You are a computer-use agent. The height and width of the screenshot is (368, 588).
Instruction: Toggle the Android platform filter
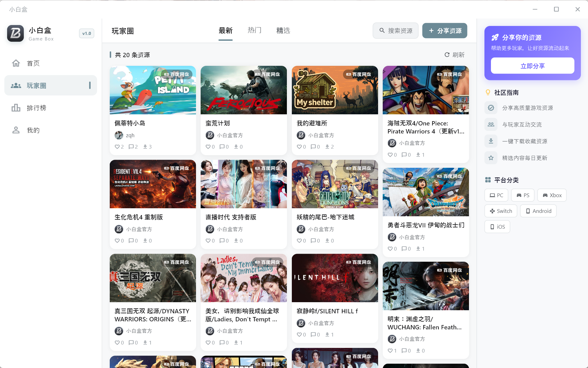(x=538, y=211)
